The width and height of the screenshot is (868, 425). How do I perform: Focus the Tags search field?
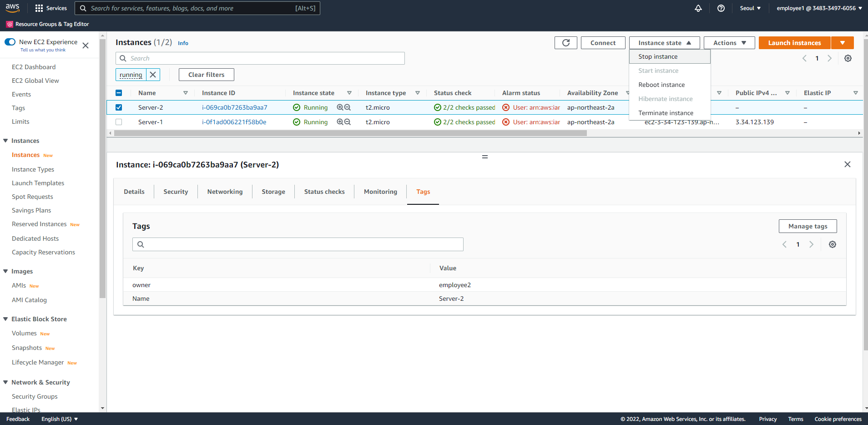coord(298,244)
